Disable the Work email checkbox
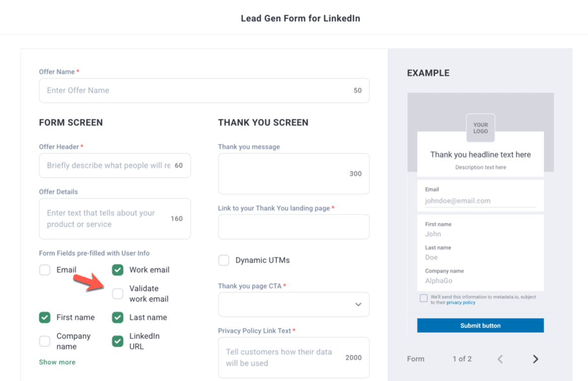 point(117,270)
